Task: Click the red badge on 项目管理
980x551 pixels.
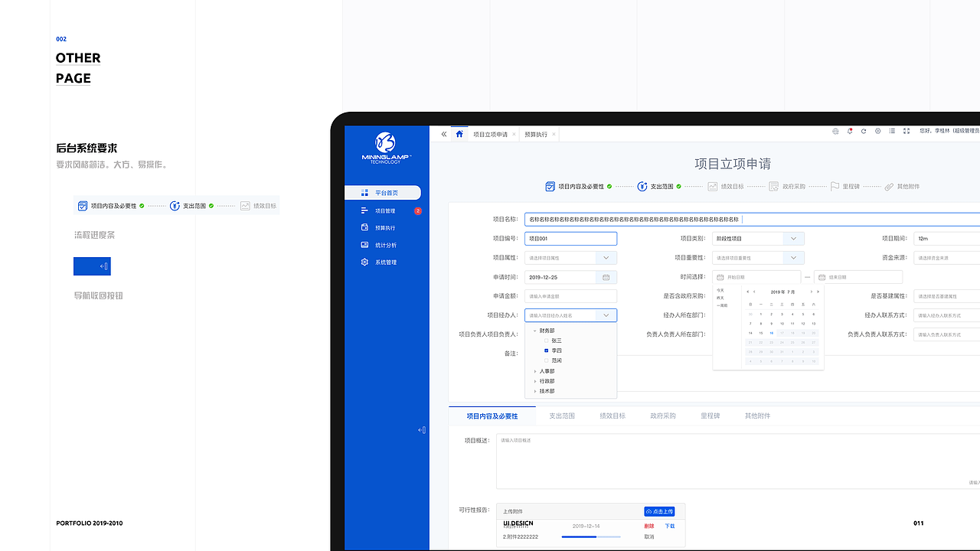Action: coord(418,210)
